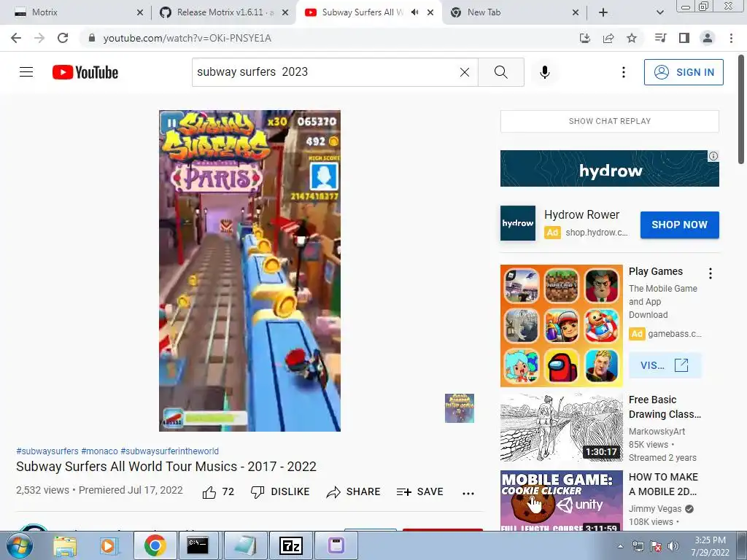Click the small channel watermark on the video
The image size is (747, 560).
point(460,408)
